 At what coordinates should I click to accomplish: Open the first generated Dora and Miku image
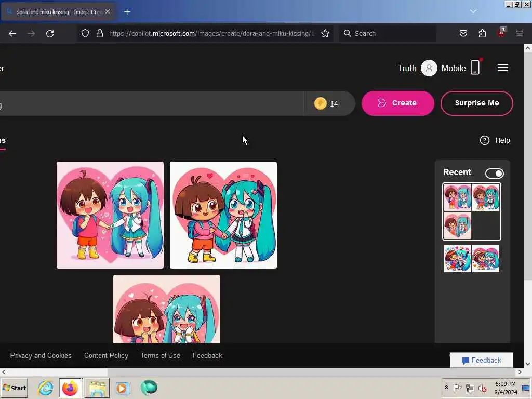(110, 215)
